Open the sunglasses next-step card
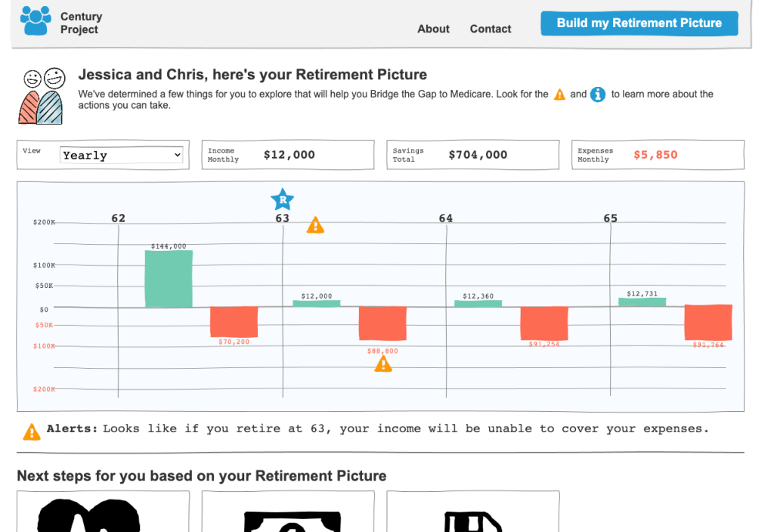Image resolution: width=774 pixels, height=532 pixels. coord(103,512)
